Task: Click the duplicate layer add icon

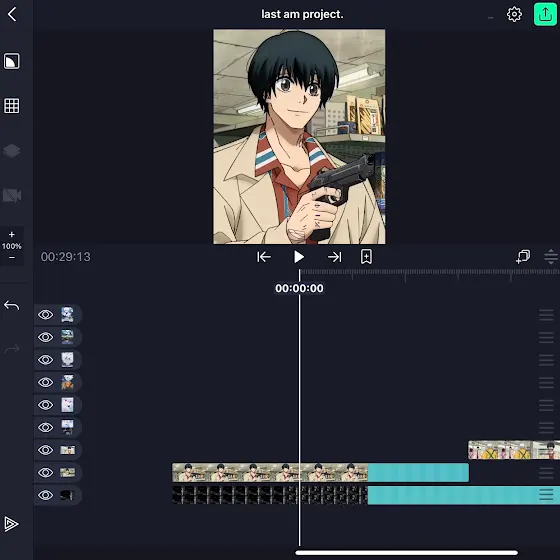Action: pyautogui.click(x=523, y=256)
